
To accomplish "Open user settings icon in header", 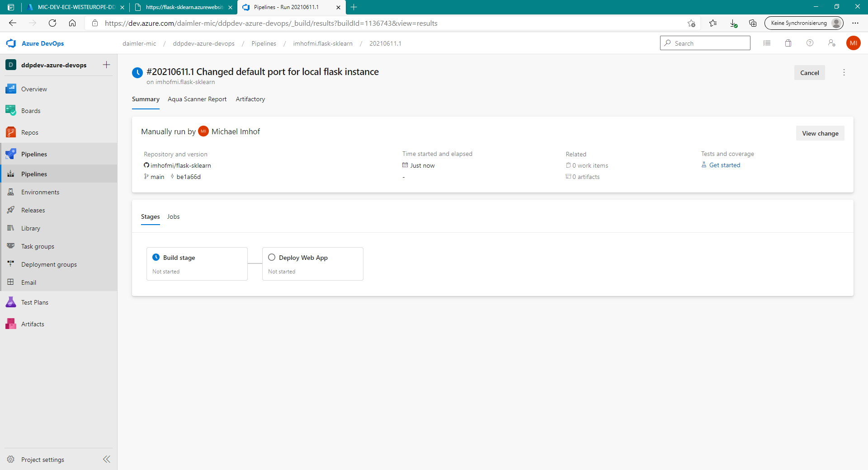I will (831, 43).
